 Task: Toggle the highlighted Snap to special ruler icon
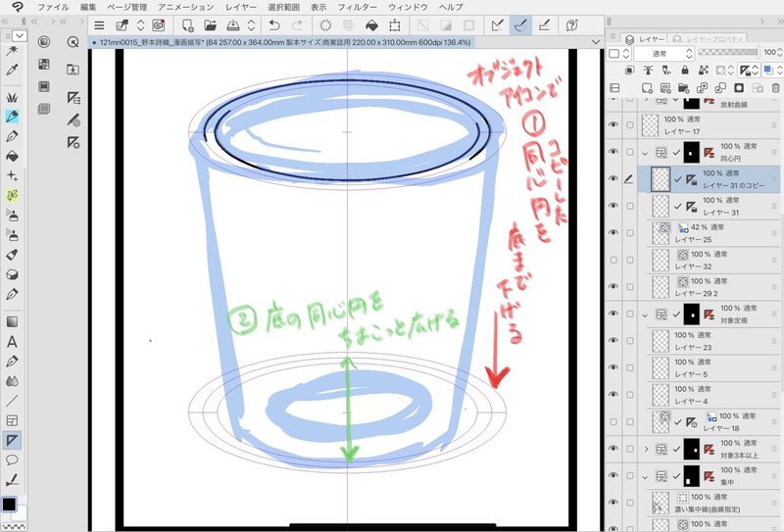coord(520,25)
